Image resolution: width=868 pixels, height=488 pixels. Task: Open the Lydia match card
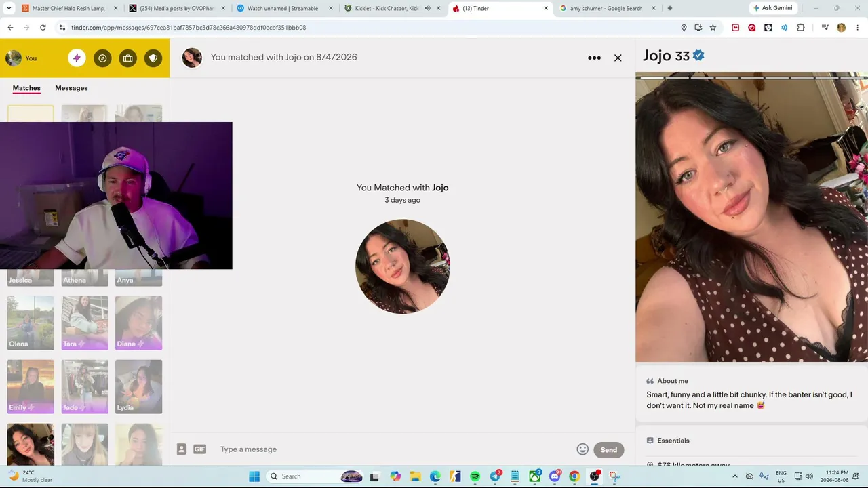coord(138,386)
